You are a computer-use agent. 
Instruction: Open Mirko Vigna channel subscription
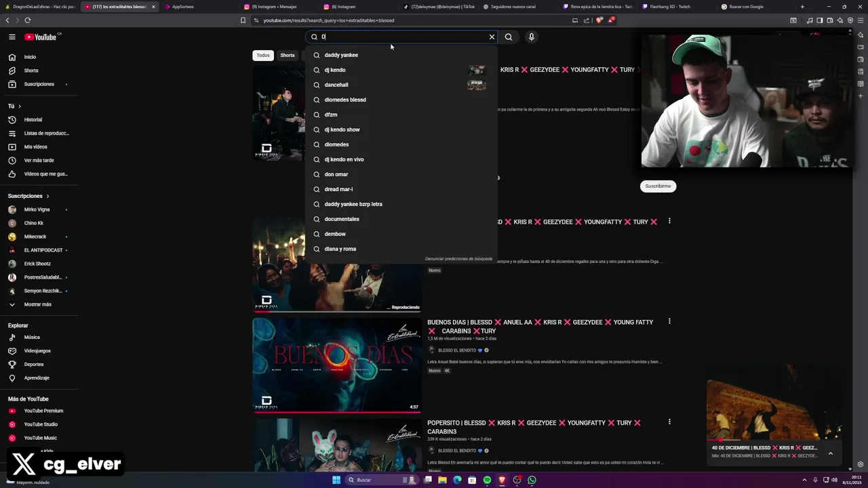pyautogui.click(x=39, y=209)
